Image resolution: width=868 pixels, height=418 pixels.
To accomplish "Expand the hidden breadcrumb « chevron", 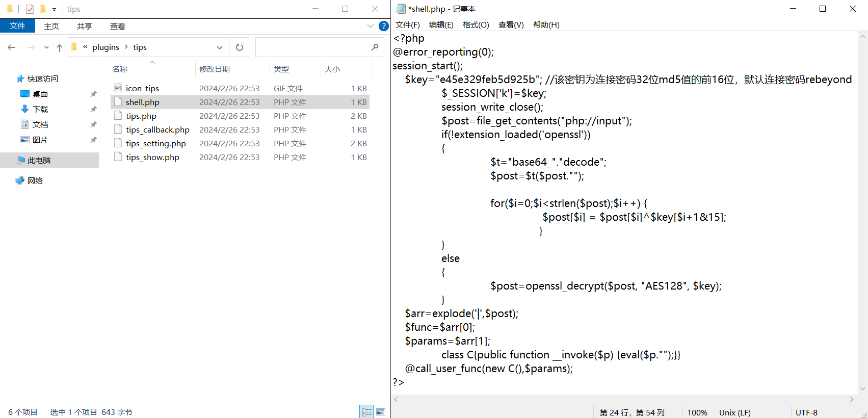I will (85, 47).
